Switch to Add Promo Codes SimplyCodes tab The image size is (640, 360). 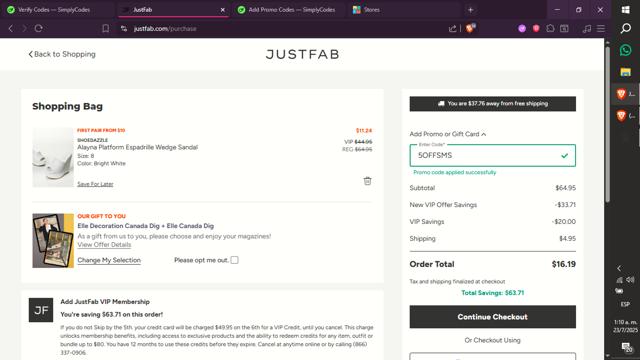(x=287, y=10)
